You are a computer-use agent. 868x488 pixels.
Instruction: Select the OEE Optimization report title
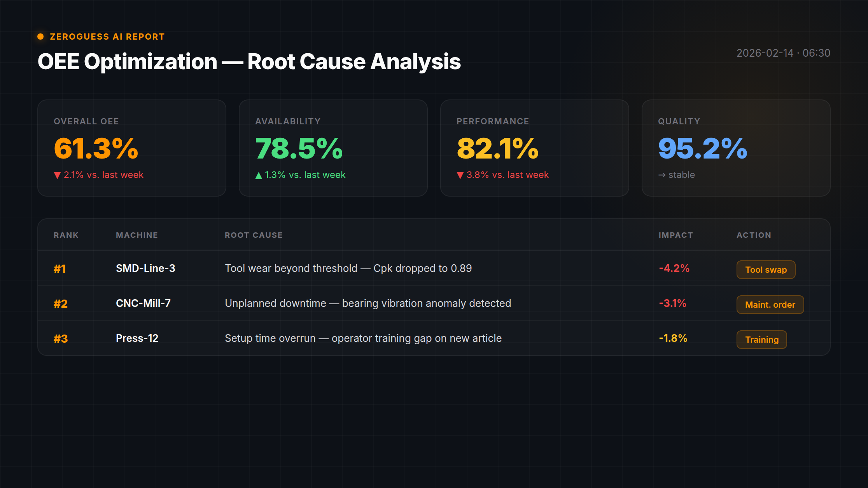coord(249,61)
